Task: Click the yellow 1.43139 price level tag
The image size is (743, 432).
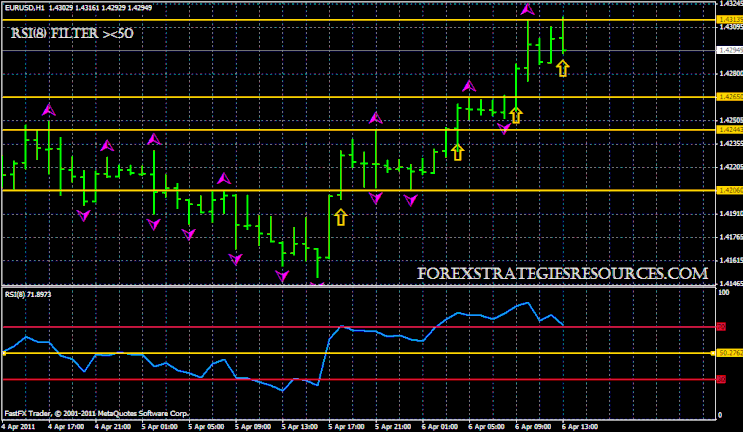Action: tap(730, 19)
